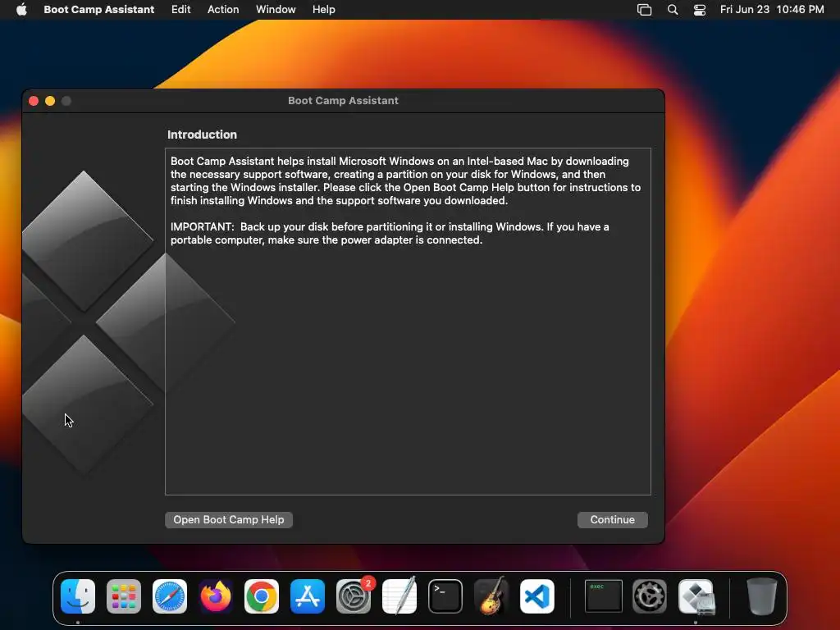Open System Settings with badge in Dock
Viewport: 840px width, 630px height.
(354, 596)
